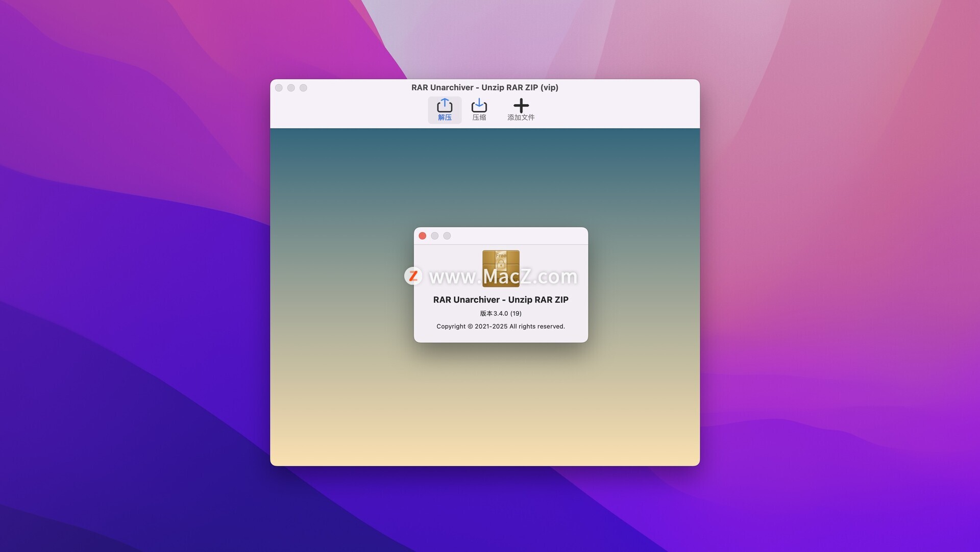
Task: Close the About dialog with red button
Action: click(422, 236)
